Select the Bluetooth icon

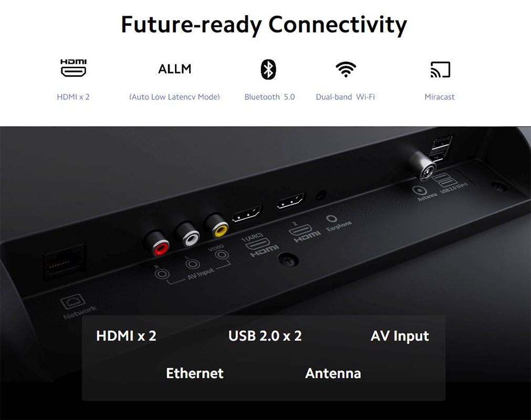tap(268, 69)
